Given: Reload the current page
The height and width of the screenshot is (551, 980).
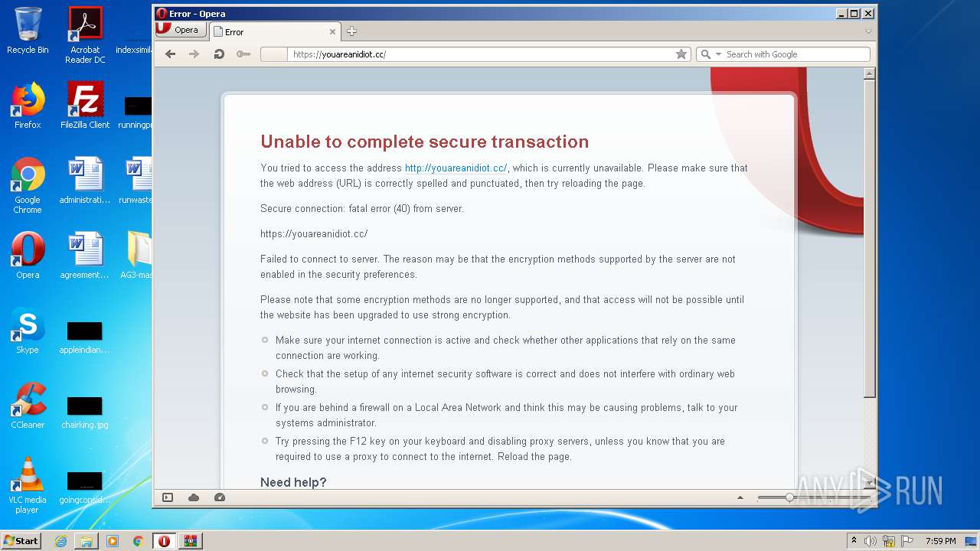Looking at the screenshot, I should pyautogui.click(x=218, y=54).
